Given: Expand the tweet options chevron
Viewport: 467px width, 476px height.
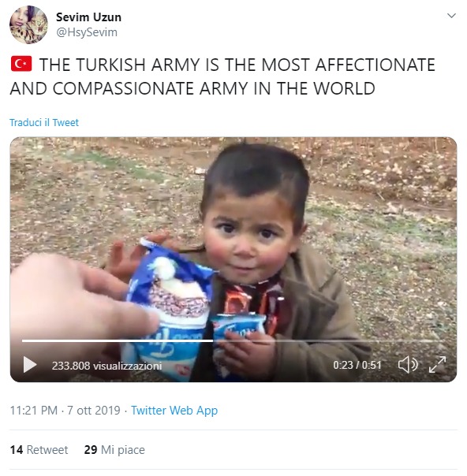Looking at the screenshot, I should tap(451, 16).
